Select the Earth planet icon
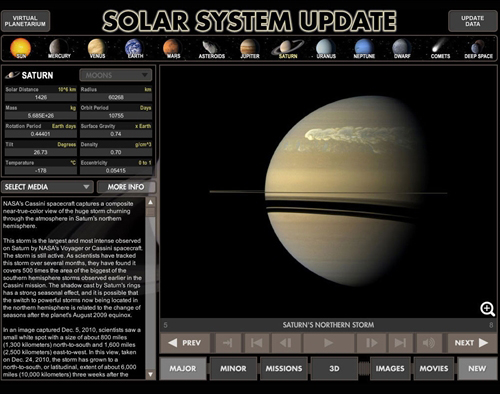500x394 pixels. point(134,48)
